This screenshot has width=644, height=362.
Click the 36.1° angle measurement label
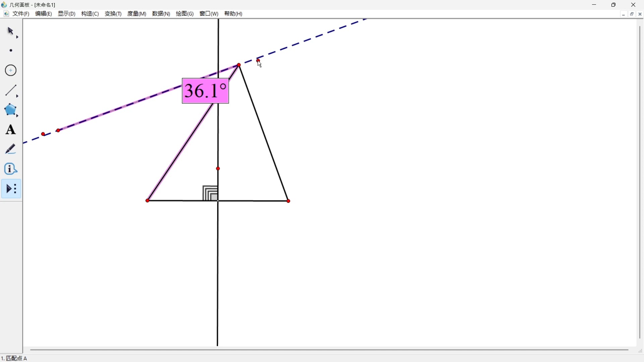point(206,91)
